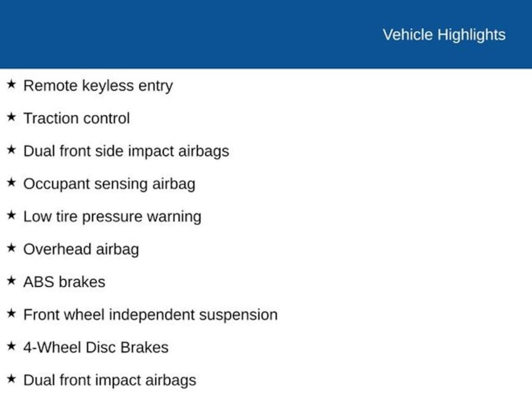Click Front wheel independent suspension text
532x399 pixels.
pyautogui.click(x=150, y=315)
